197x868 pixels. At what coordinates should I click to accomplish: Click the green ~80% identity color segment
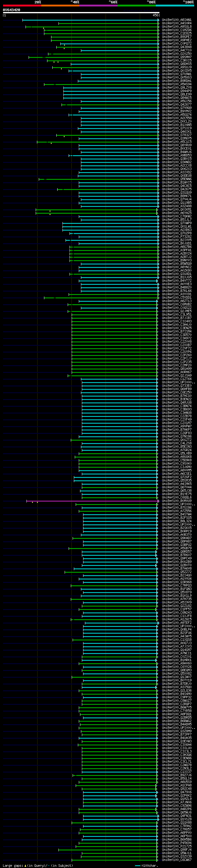tap(137, 6)
